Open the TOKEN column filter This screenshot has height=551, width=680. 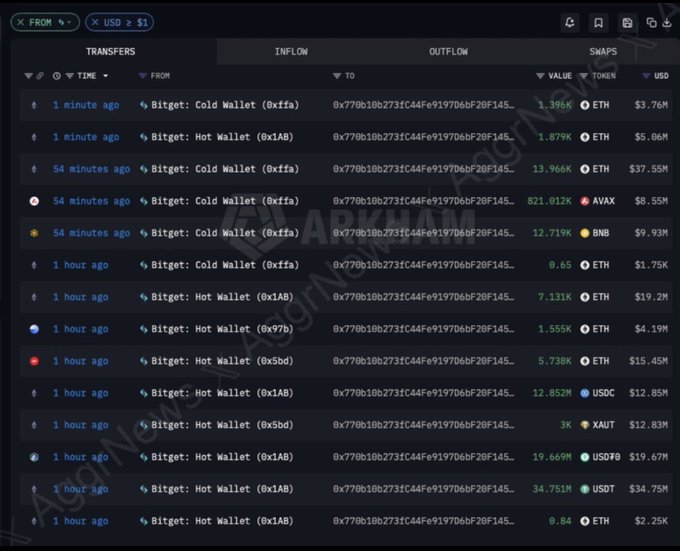click(584, 76)
